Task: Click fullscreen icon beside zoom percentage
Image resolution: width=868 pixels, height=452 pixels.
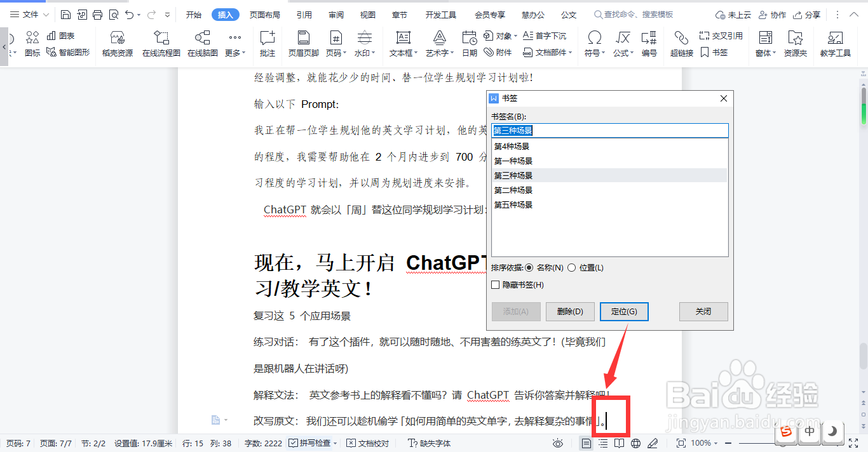Action: [x=681, y=443]
